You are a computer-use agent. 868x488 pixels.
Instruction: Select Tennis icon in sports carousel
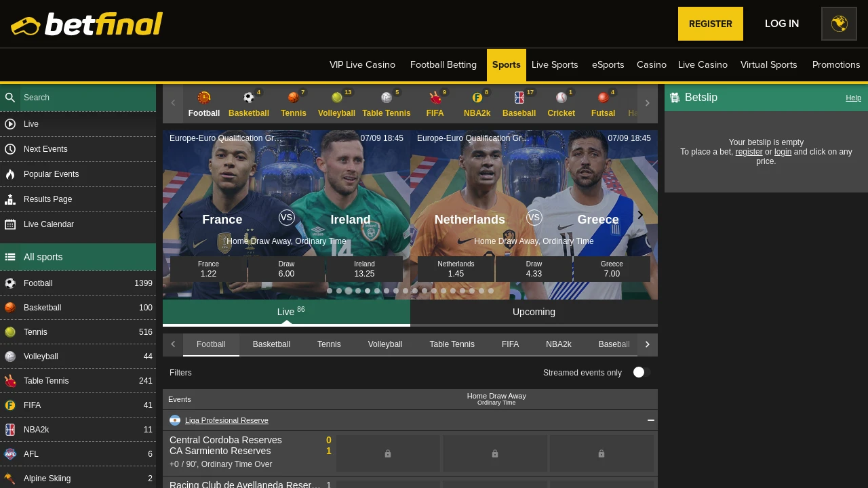pyautogui.click(x=294, y=98)
